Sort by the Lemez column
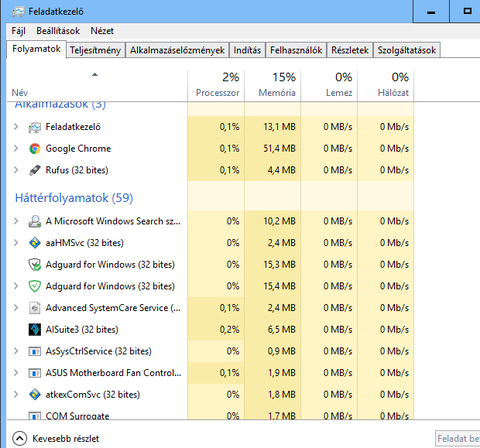 329,85
